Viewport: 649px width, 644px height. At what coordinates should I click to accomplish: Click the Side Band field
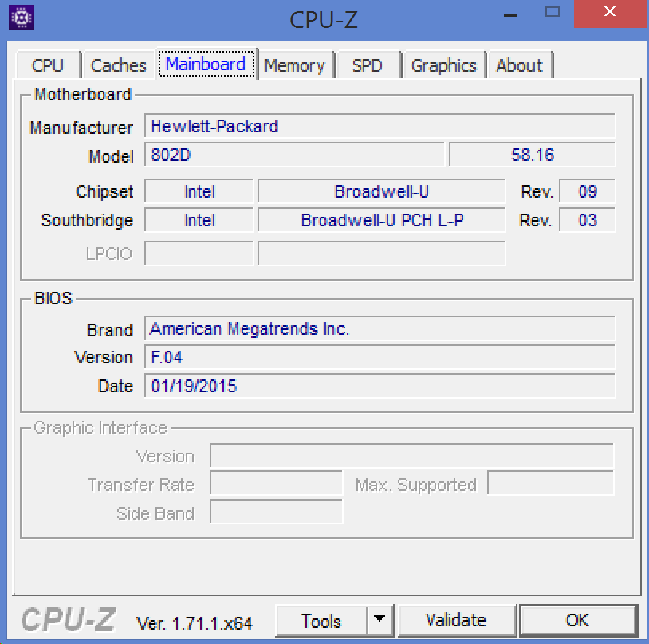tap(277, 512)
